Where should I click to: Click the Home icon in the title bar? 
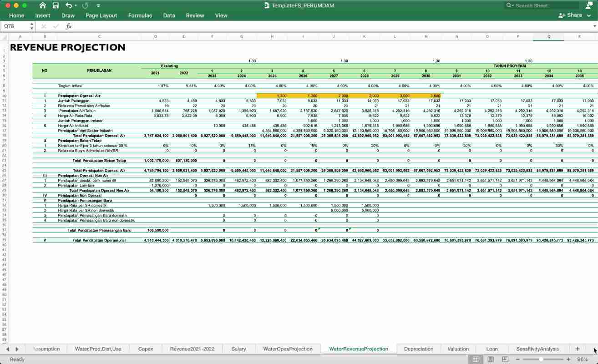[42, 5]
